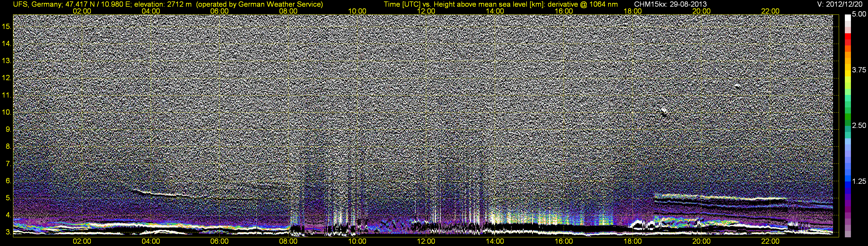Click the 14:00 label on upper time axis

pyautogui.click(x=495, y=11)
